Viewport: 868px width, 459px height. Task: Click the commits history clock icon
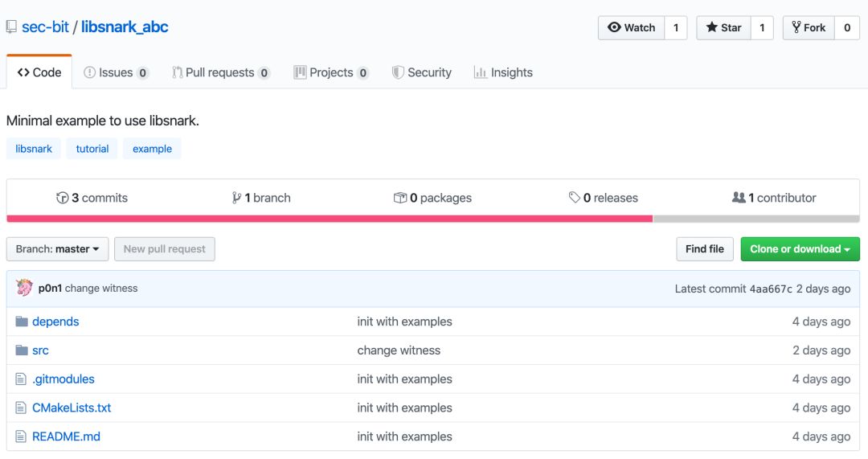tap(62, 198)
